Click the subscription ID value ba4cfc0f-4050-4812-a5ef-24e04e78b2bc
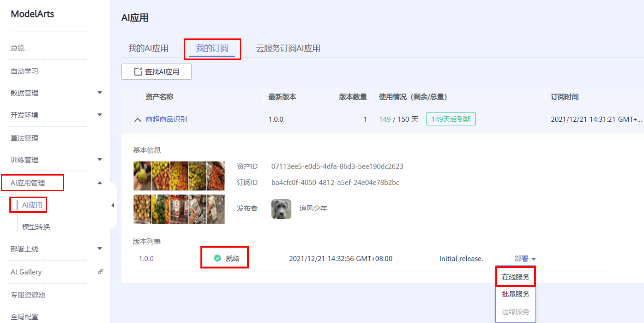644x323 pixels. click(335, 183)
